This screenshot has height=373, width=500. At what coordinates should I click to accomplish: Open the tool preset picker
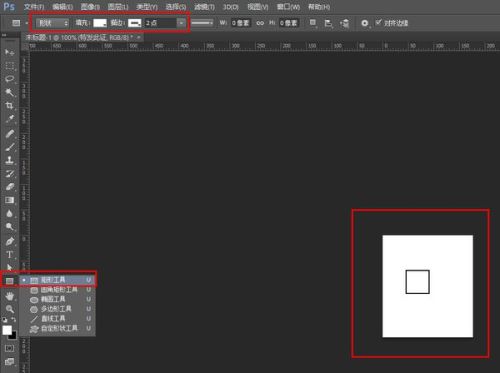[x=19, y=23]
